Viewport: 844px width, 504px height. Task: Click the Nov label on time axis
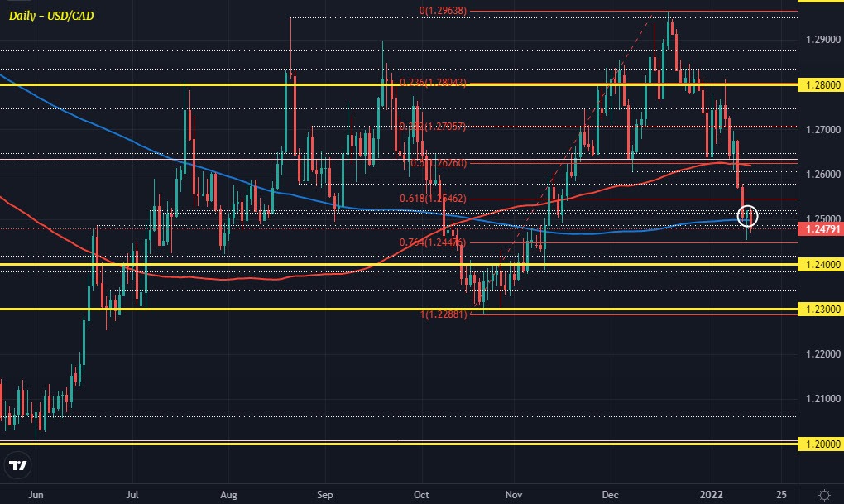[x=514, y=494]
